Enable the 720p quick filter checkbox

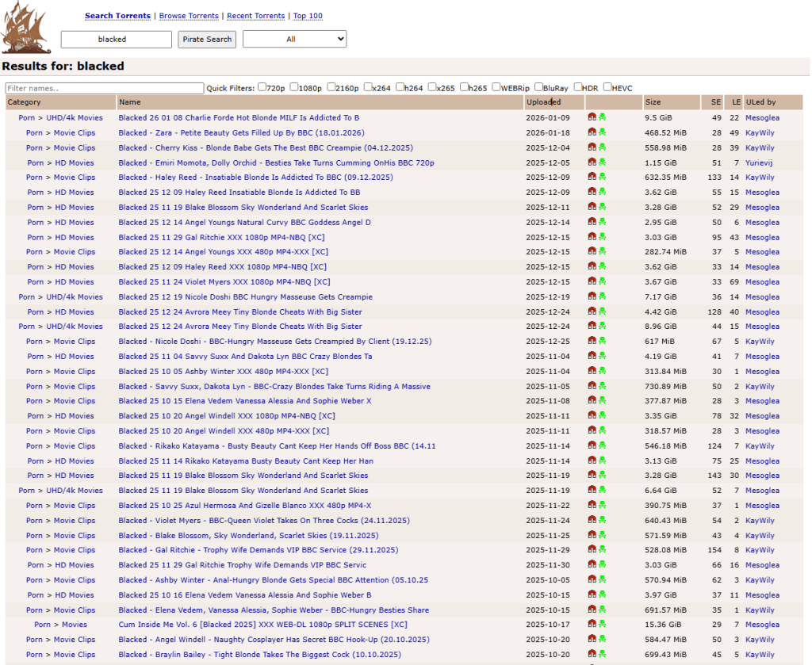pyautogui.click(x=262, y=87)
